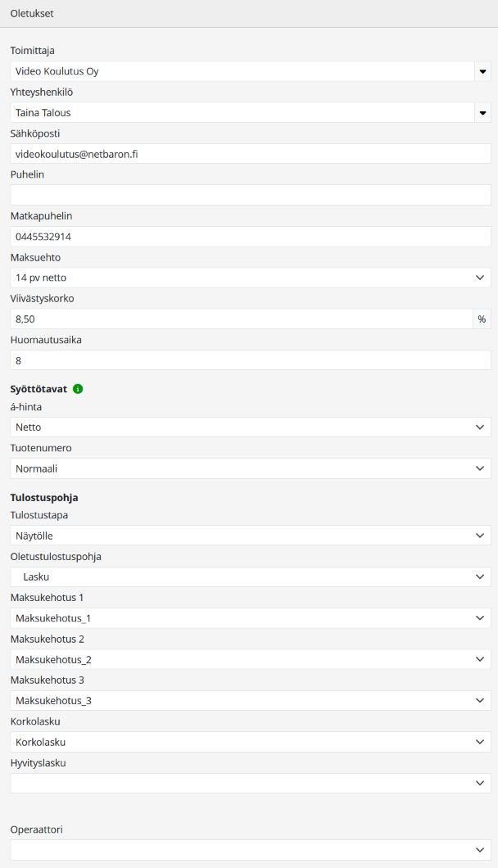Open the Maksukehotus 1 dropdown
Image resolution: width=498 pixels, height=868 pixels.
coord(250,618)
